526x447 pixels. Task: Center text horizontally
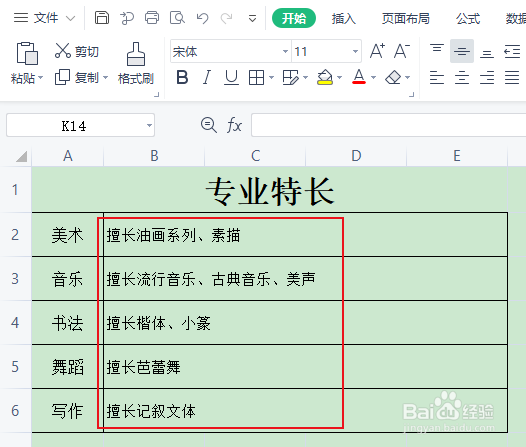pos(462,77)
